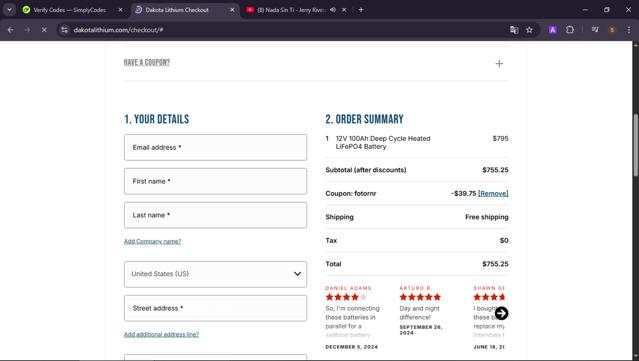This screenshot has height=361, width=639.
Task: Open the Extensions puzzle menu
Action: (570, 30)
